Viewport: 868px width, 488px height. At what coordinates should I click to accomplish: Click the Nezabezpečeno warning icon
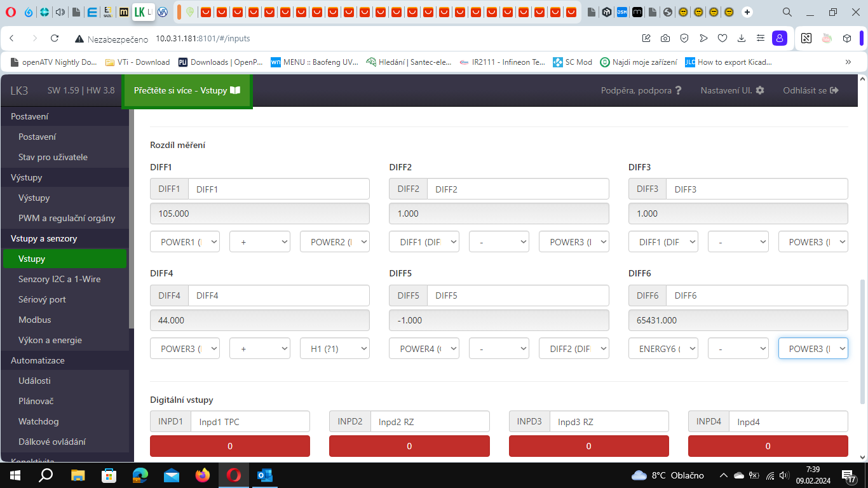(79, 39)
